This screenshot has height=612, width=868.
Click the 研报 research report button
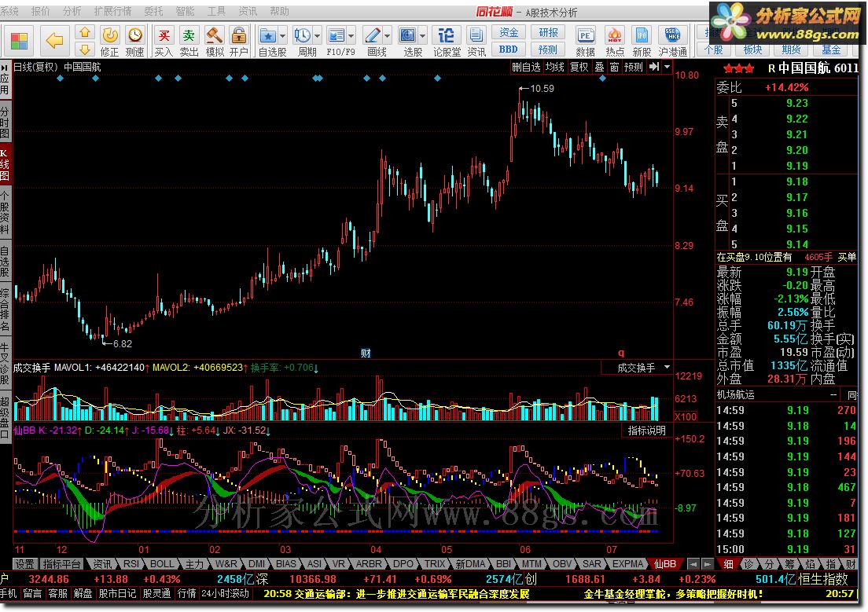click(x=548, y=33)
